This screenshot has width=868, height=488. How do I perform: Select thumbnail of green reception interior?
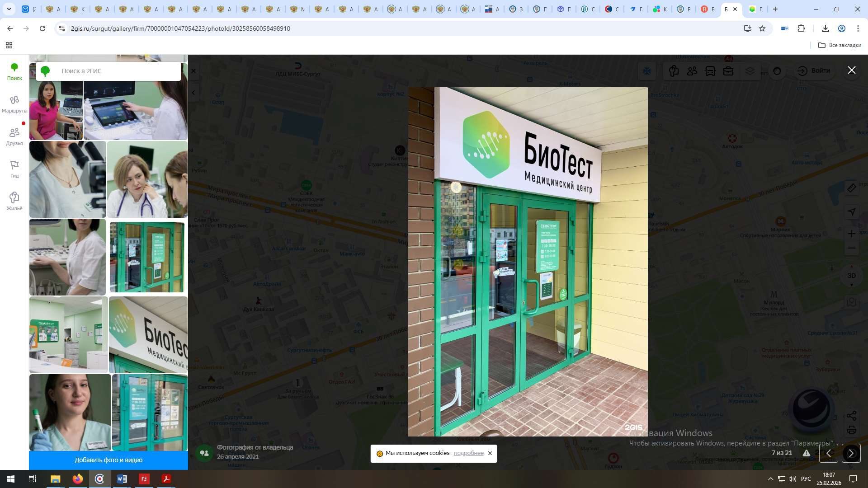[69, 335]
